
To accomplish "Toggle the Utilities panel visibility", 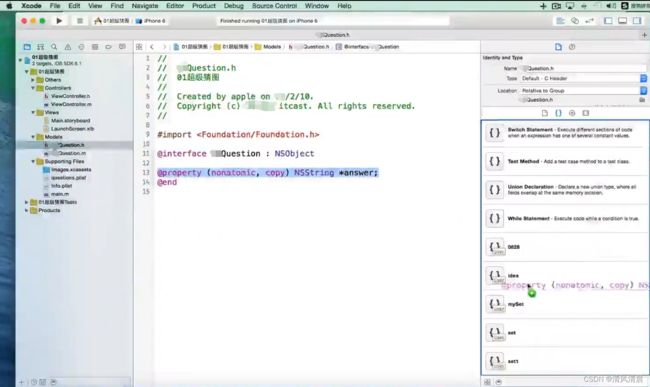I will (x=637, y=21).
